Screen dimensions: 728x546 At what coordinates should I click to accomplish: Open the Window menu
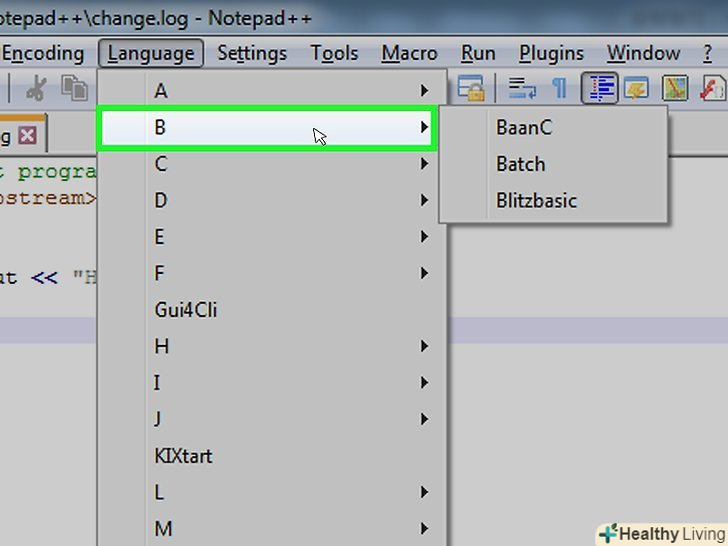[644, 53]
